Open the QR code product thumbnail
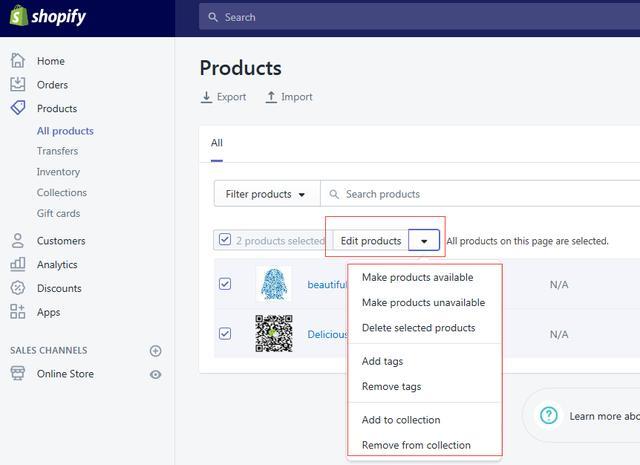This screenshot has width=640, height=465. (x=274, y=334)
